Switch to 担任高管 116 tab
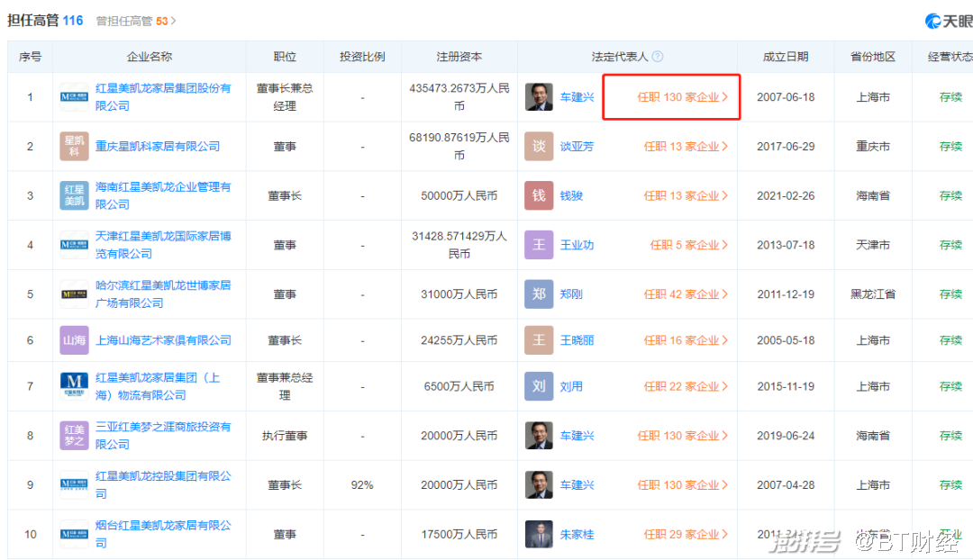This screenshot has width=973, height=560. coord(45,20)
